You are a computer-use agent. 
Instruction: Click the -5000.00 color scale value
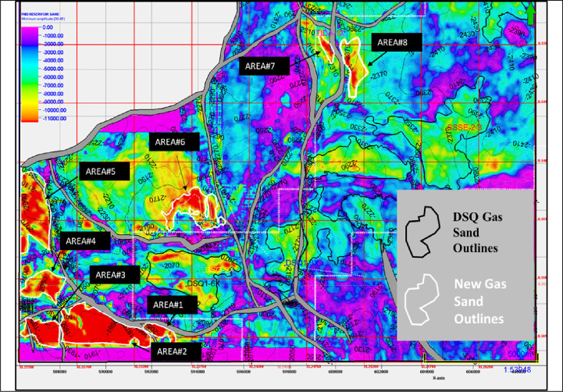[x=53, y=69]
